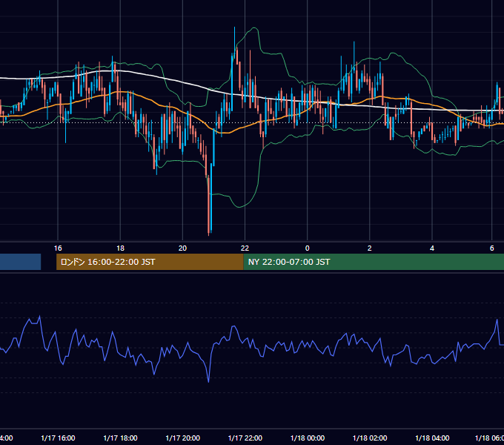Click the 1/18 02:00 label on indicator axis
The height and width of the screenshot is (445, 504).
coord(370,438)
